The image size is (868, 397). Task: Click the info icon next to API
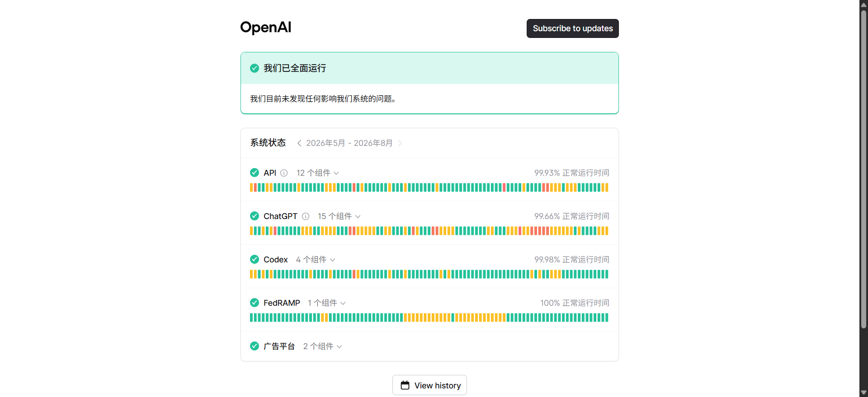click(x=284, y=173)
